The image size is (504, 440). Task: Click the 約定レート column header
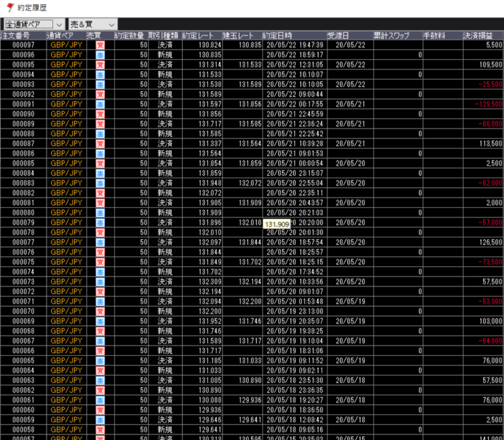tap(198, 35)
